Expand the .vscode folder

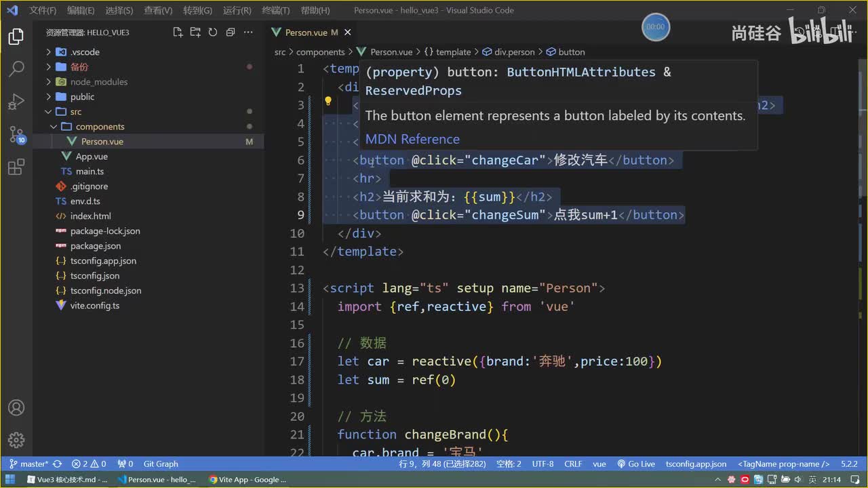[x=85, y=52]
